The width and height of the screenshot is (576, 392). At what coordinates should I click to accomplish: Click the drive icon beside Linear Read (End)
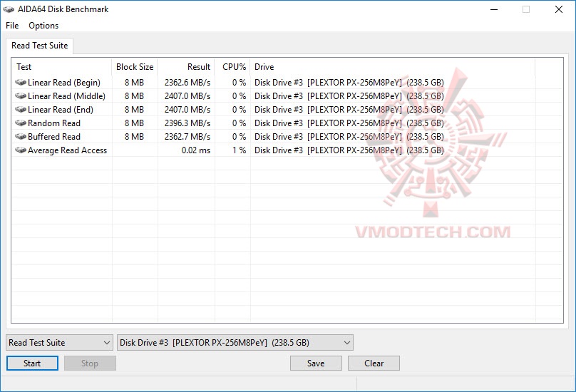click(21, 110)
